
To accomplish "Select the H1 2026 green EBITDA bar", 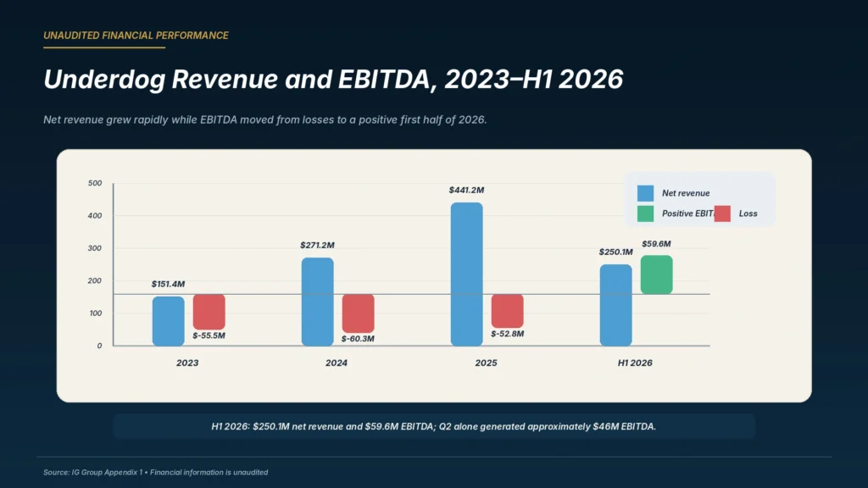I will click(x=657, y=275).
